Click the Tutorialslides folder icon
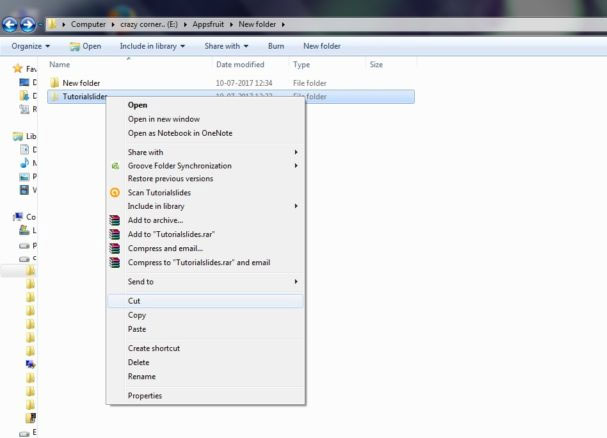The image size is (607, 438). (54, 97)
